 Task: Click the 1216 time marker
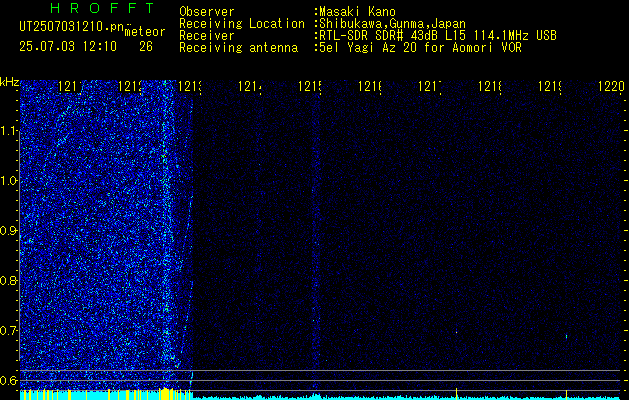pos(370,86)
